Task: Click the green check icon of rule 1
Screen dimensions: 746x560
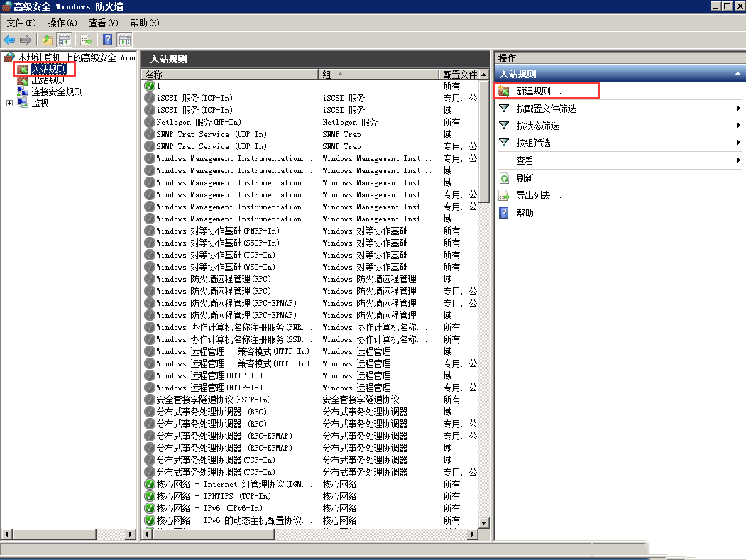Action: (x=150, y=86)
